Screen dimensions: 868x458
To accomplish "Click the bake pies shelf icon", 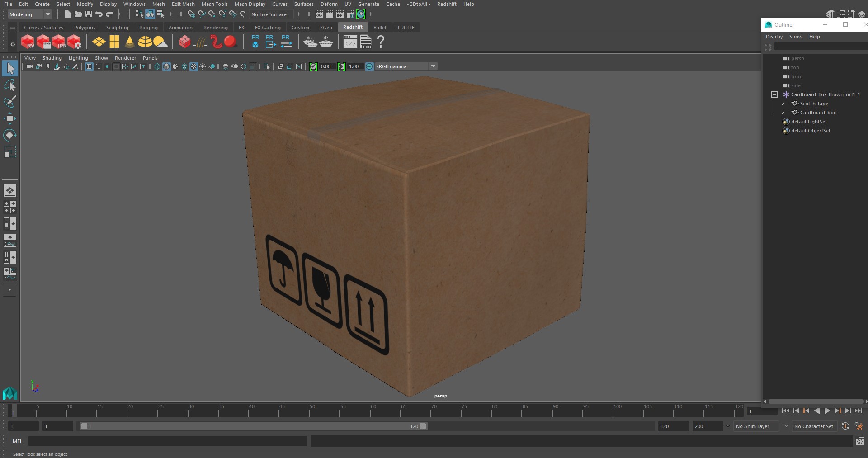I will pos(311,42).
